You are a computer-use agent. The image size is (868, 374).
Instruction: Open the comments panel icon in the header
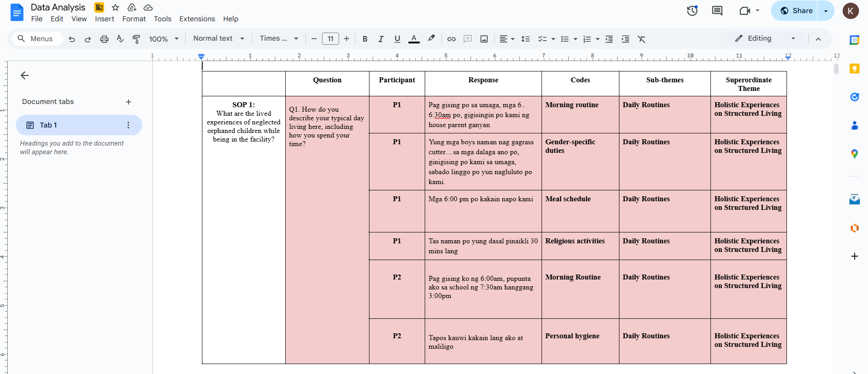(717, 11)
